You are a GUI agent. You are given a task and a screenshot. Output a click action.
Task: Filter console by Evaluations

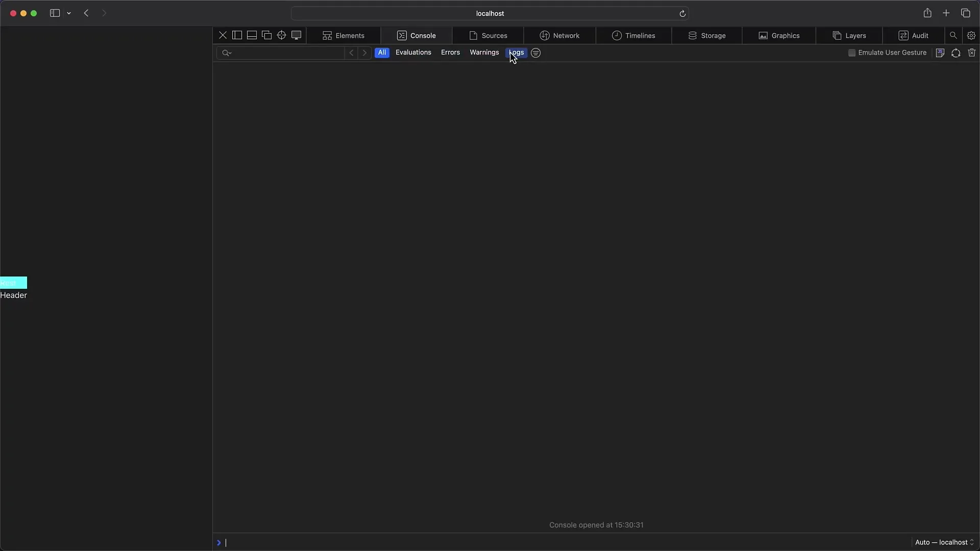coord(413,53)
